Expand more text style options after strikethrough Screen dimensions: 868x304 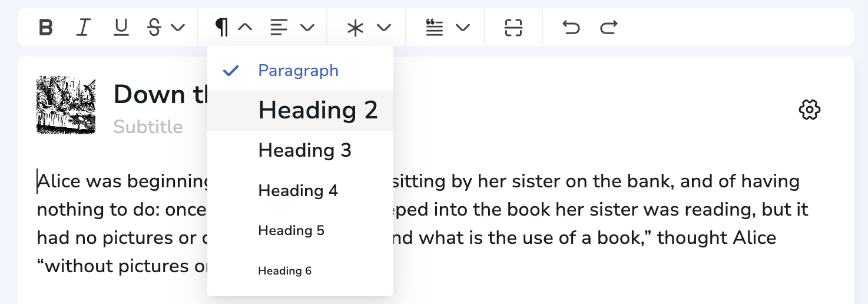(178, 28)
